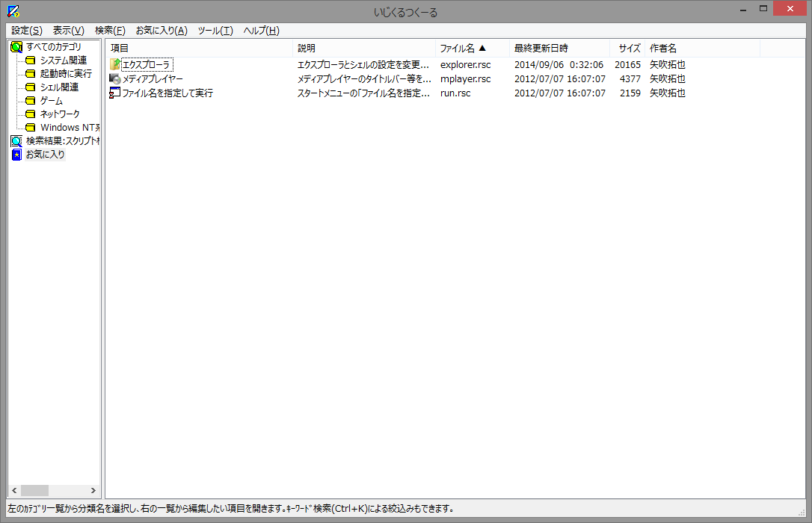Select 検索結果:スクリプト in the tree
Screen dimensions: 812x523
63,141
